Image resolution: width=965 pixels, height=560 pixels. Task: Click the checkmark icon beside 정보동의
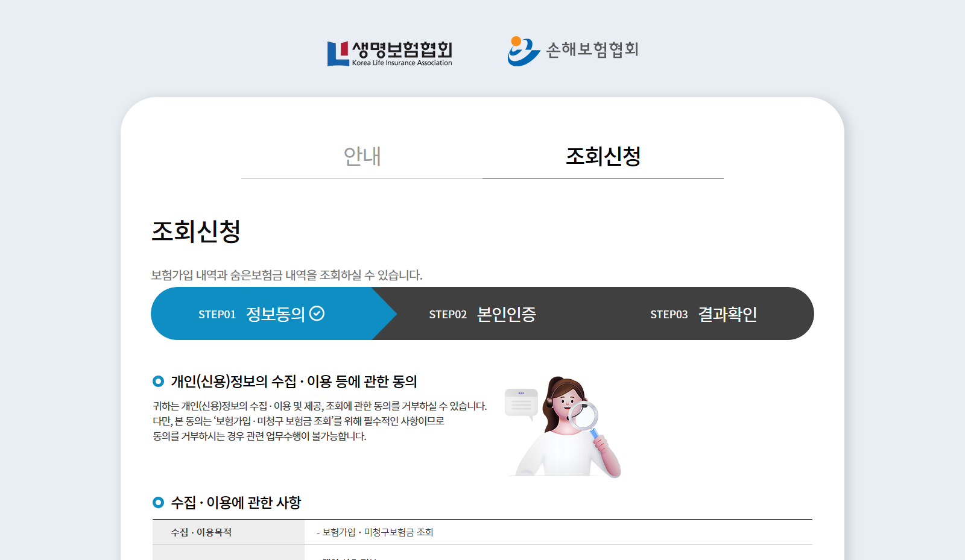pyautogui.click(x=317, y=313)
